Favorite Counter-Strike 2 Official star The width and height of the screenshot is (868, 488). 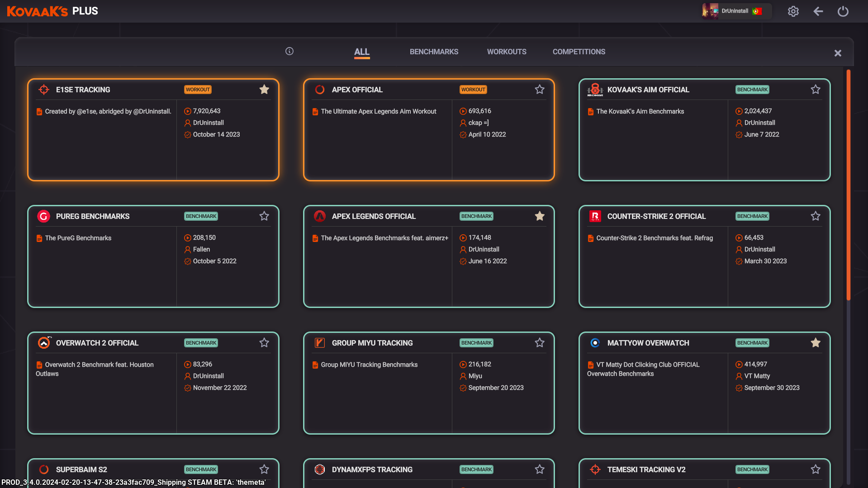click(x=816, y=216)
